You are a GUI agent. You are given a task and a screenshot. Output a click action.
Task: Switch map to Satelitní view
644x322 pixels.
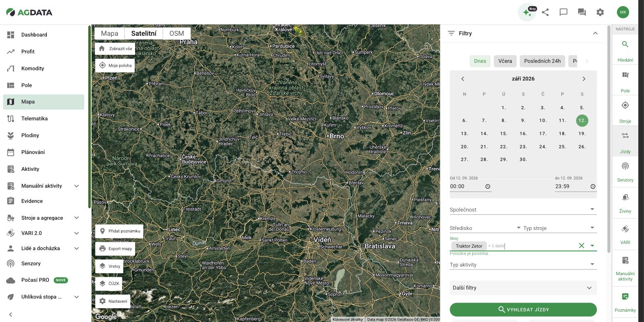pyautogui.click(x=144, y=33)
